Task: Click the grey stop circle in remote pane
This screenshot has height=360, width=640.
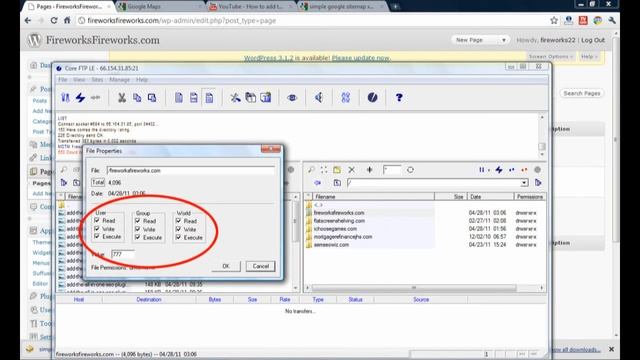Action: pyautogui.click(x=538, y=170)
